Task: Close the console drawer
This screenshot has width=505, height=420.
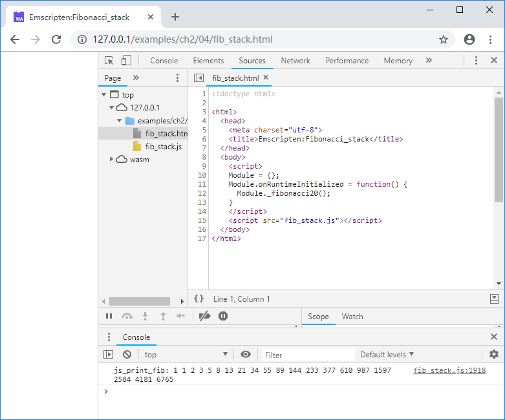Action: [x=494, y=337]
